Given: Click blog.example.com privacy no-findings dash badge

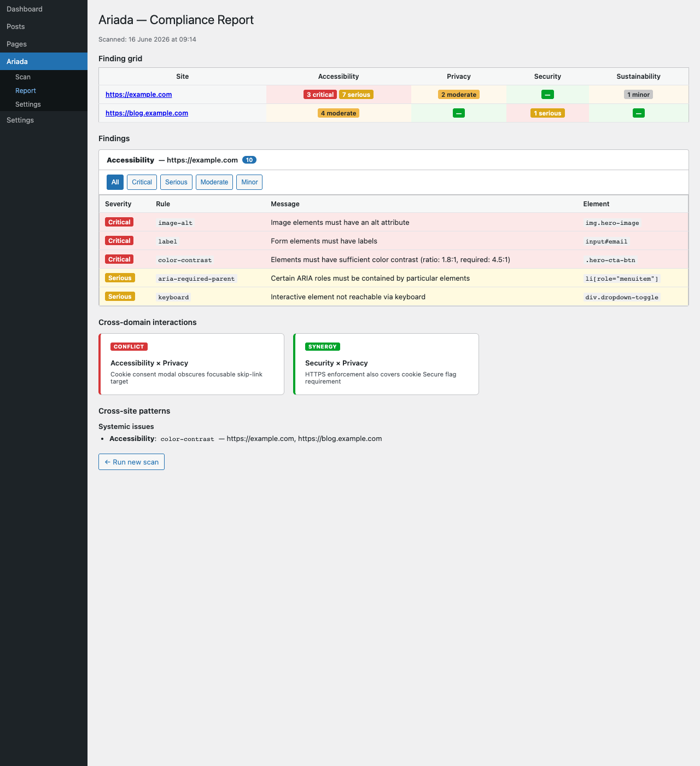Looking at the screenshot, I should [459, 113].
